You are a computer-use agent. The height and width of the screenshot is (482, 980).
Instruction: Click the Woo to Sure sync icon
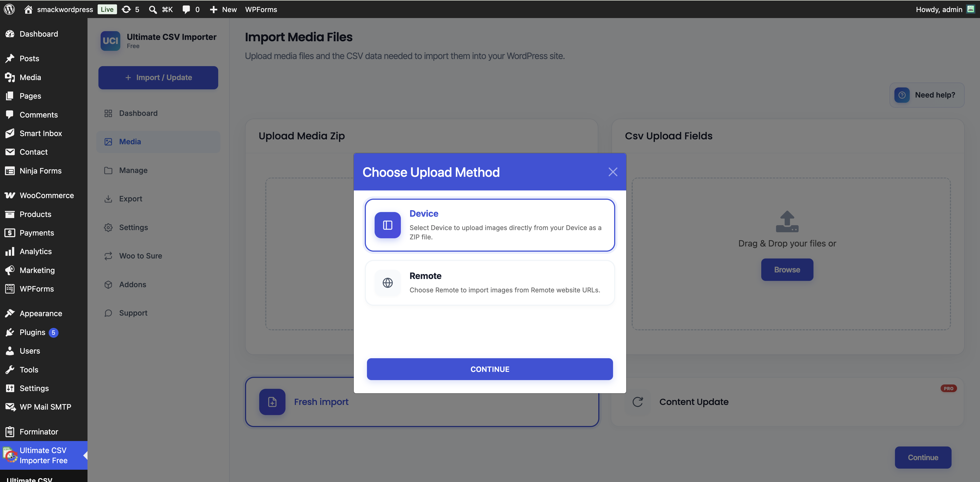tap(109, 256)
